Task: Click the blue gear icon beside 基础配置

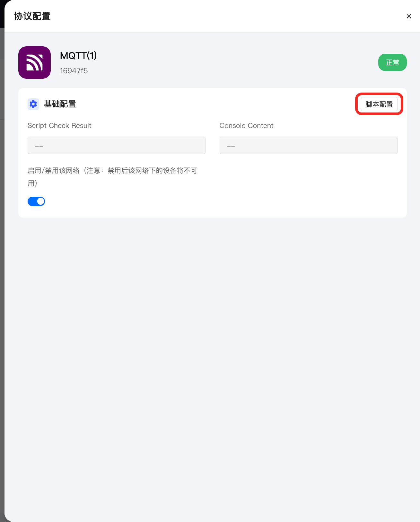Action: [x=33, y=104]
